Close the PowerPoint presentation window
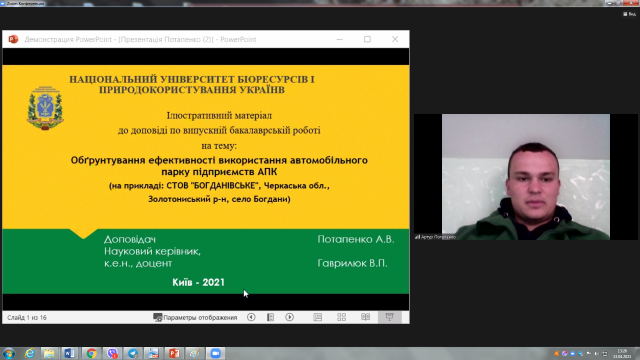 click(395, 39)
